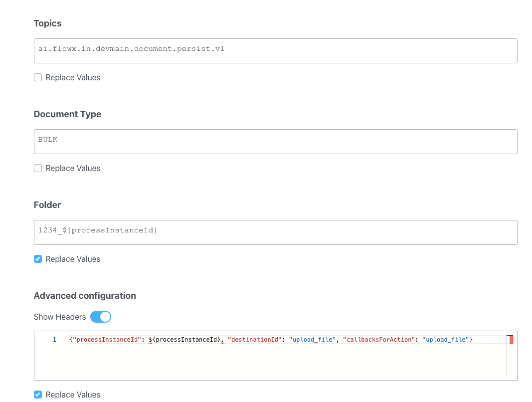Viewport: 532px width, 402px height.
Task: Click the Folder heading
Action: [x=47, y=204]
